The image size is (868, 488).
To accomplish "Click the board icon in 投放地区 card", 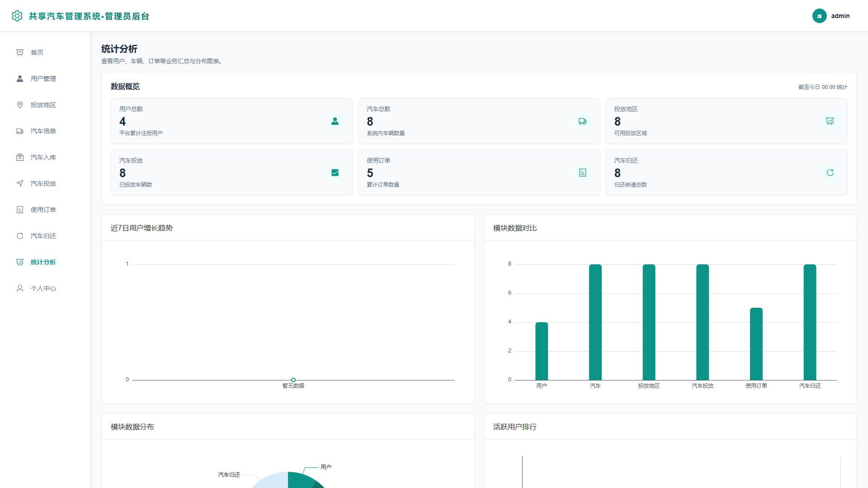I will click(830, 121).
